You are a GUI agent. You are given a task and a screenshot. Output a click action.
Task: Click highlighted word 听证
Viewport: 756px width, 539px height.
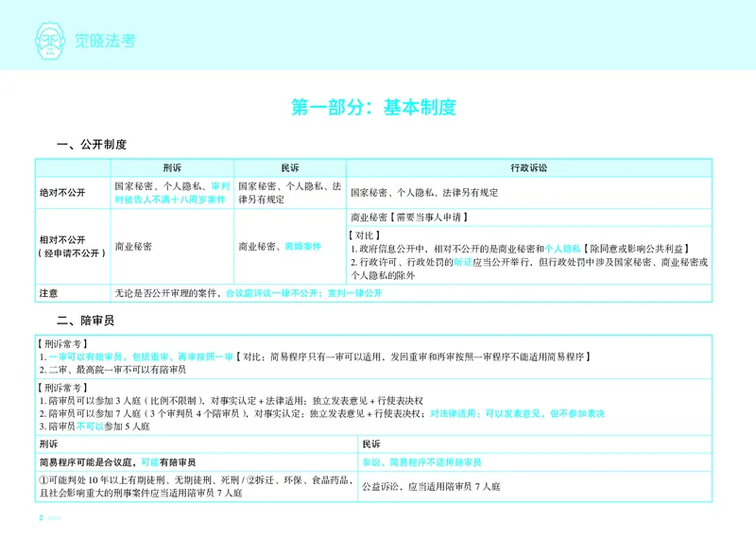463,262
